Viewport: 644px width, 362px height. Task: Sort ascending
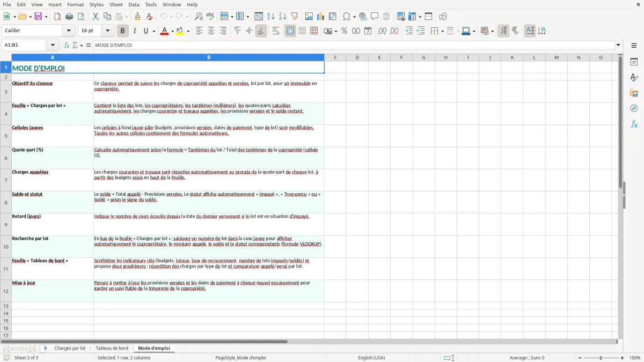pos(271,17)
